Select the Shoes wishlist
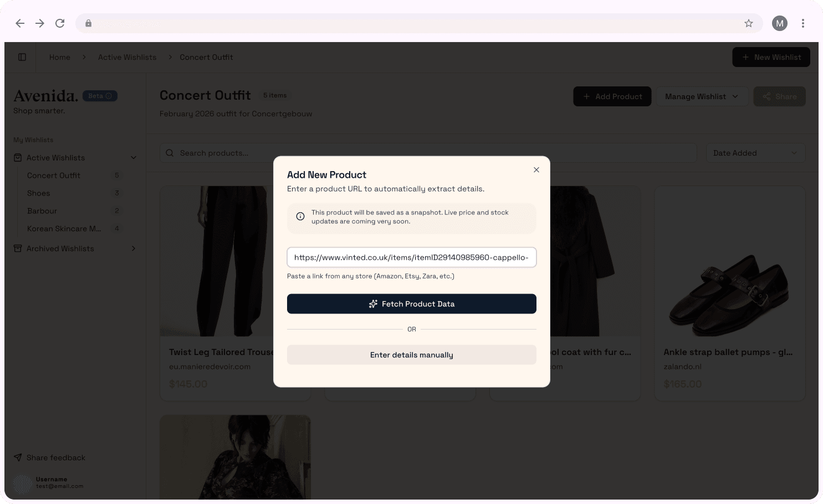Image resolution: width=823 pixels, height=504 pixels. tap(39, 193)
